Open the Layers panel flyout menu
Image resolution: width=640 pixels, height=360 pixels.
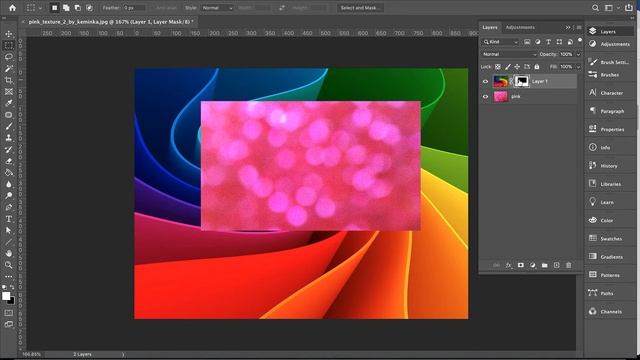579,27
